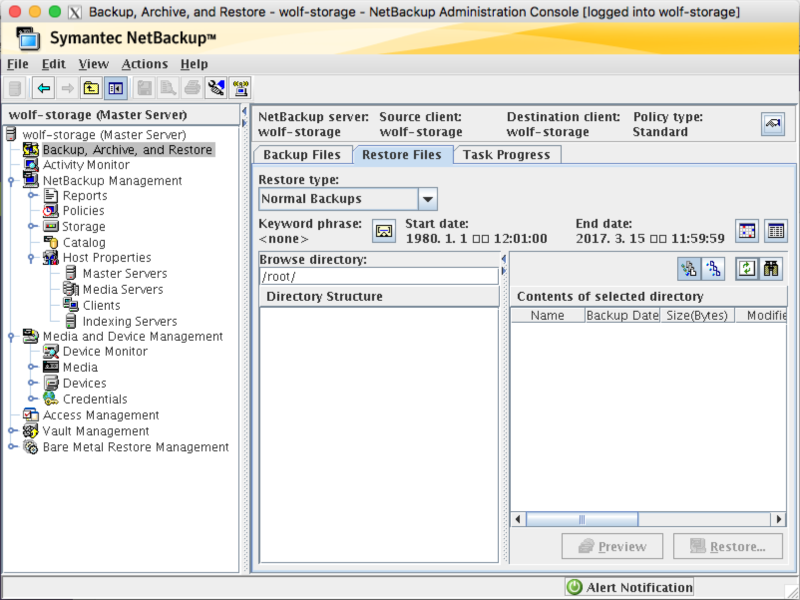
Task: Click the specify NetBackup machines hand icon
Action: point(773,124)
